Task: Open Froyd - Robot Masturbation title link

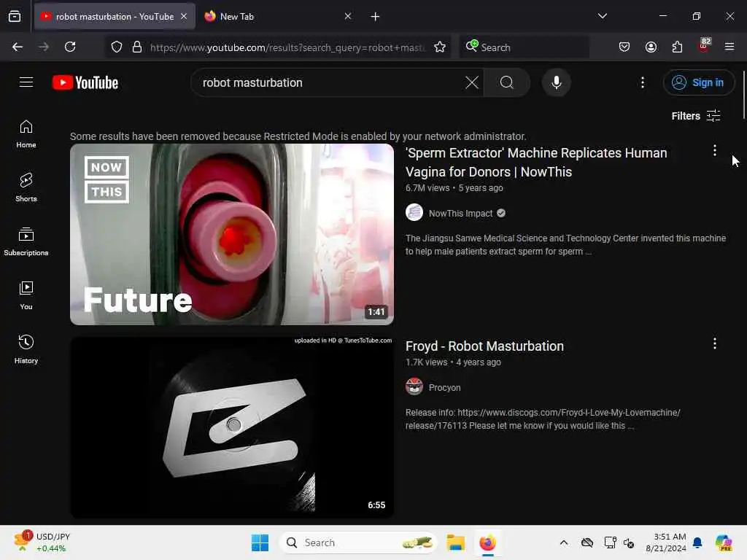Action: click(484, 346)
